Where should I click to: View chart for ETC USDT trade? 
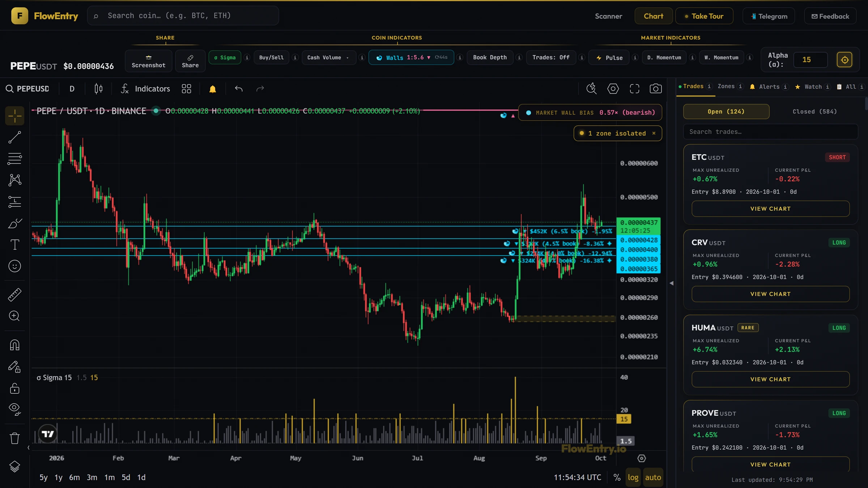click(770, 209)
